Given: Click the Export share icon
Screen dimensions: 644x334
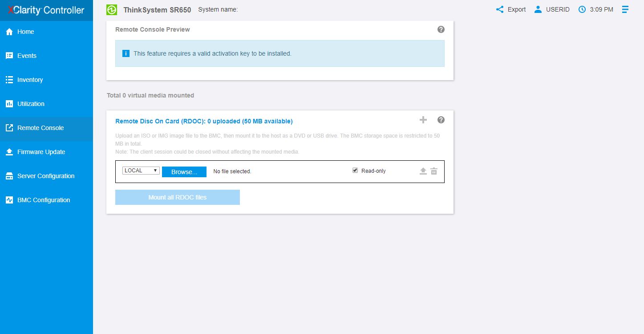Looking at the screenshot, I should (x=500, y=9).
